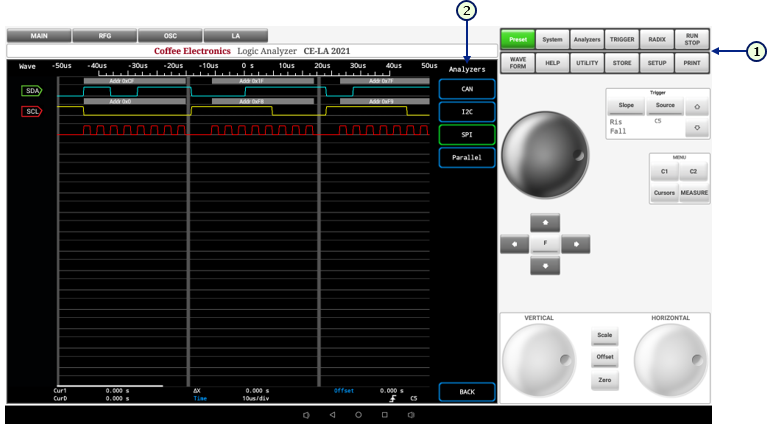Tap the Android back triangle icon

tap(332, 414)
